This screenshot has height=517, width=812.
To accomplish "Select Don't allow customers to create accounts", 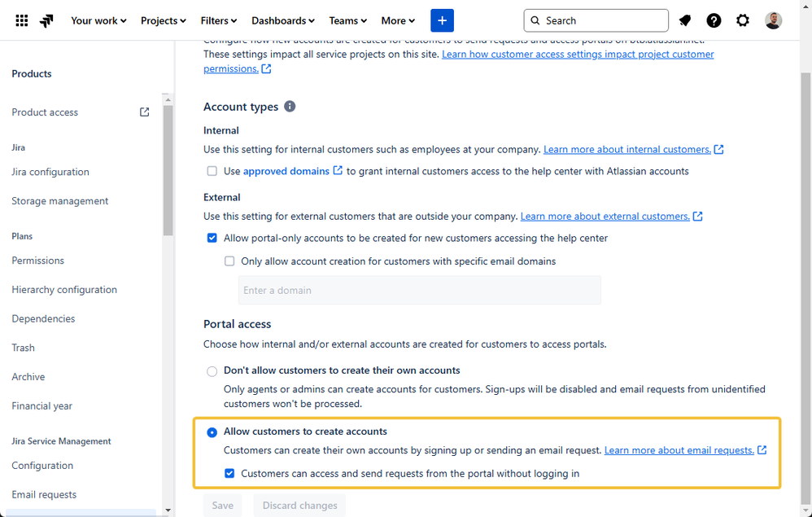I will 212,371.
